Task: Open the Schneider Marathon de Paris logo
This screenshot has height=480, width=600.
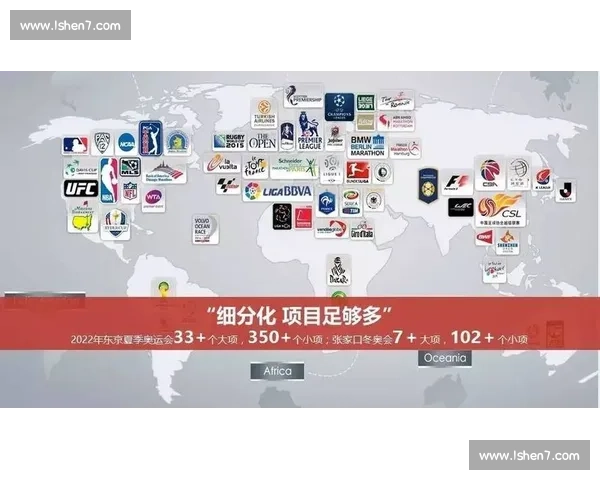Action: (x=294, y=167)
